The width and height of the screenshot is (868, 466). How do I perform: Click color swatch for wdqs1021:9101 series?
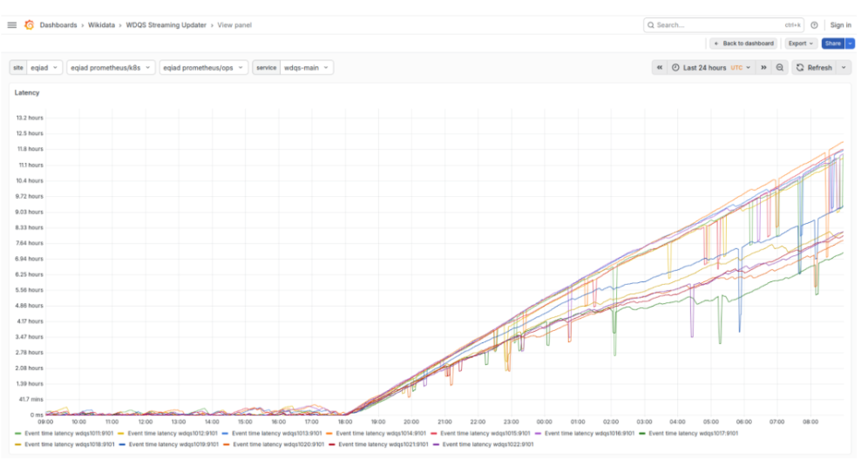(x=331, y=444)
